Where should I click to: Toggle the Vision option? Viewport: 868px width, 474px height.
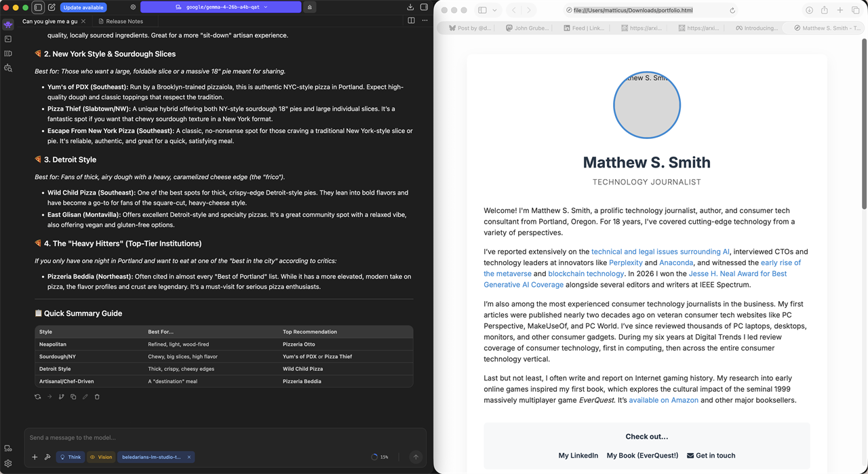(x=101, y=457)
